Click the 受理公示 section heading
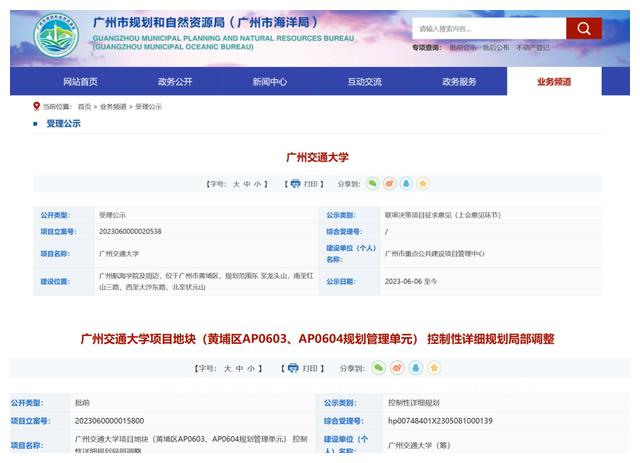Image resolution: width=640 pixels, height=463 pixels. (x=64, y=123)
